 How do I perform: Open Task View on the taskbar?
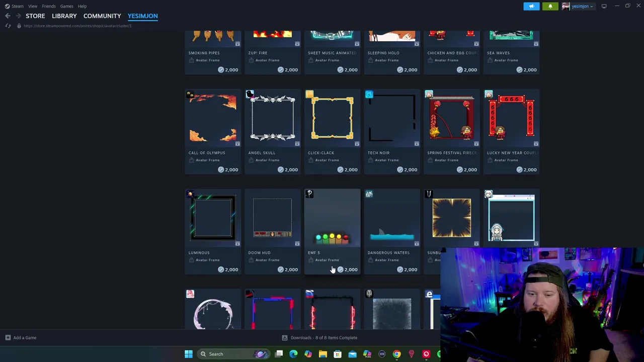click(x=279, y=354)
